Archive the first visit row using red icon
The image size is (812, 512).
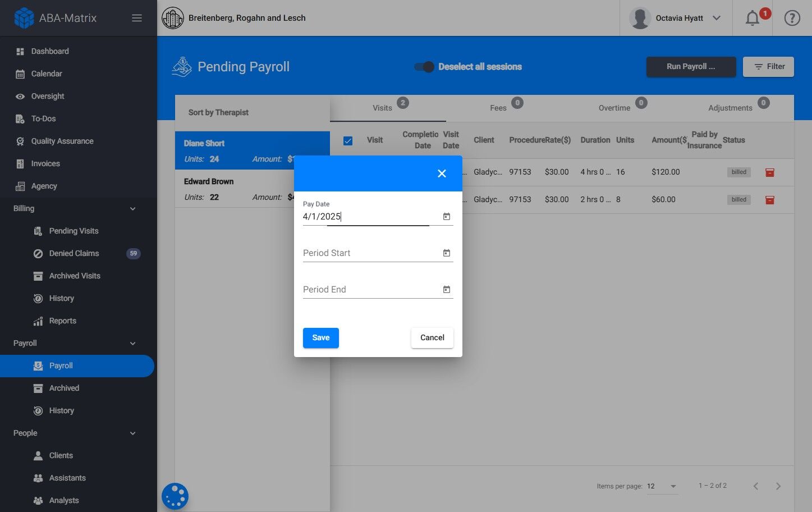[x=769, y=172]
